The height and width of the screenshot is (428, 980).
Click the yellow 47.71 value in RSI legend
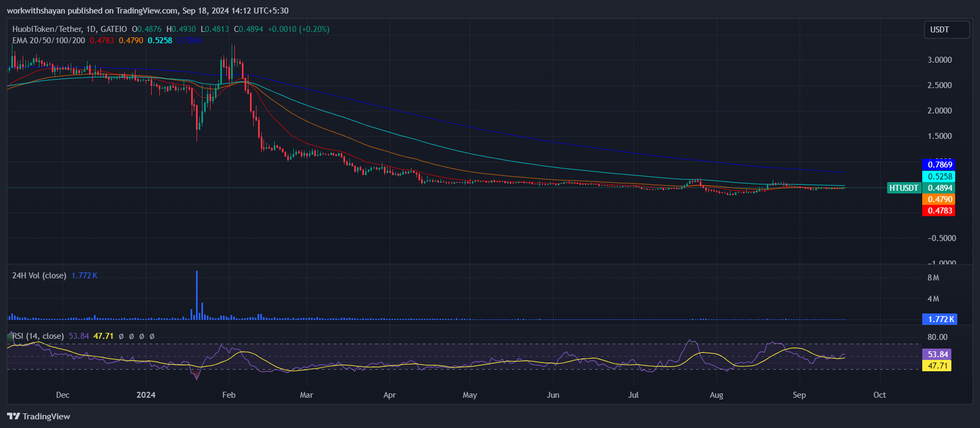click(x=104, y=336)
